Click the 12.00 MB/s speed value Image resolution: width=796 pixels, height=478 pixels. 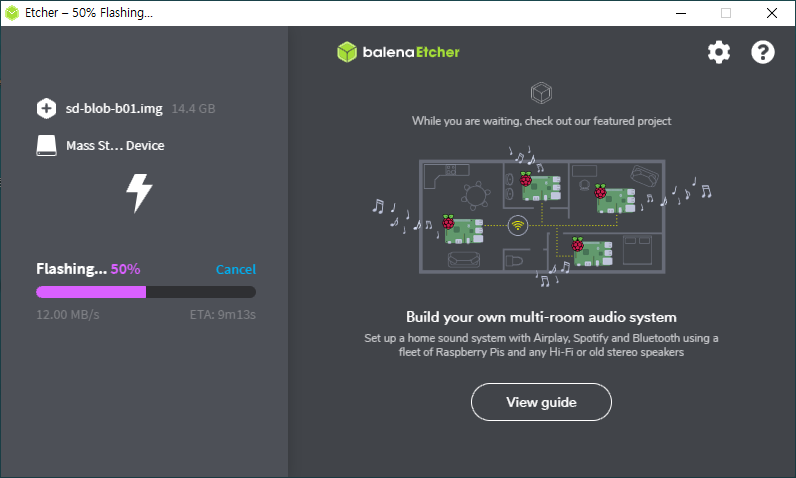68,315
